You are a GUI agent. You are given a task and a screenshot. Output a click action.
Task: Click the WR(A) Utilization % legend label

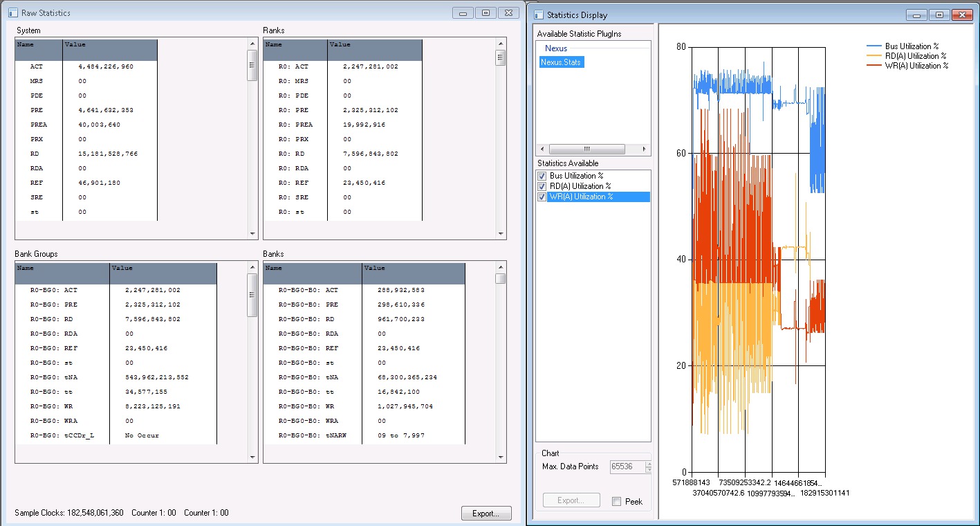(916, 66)
